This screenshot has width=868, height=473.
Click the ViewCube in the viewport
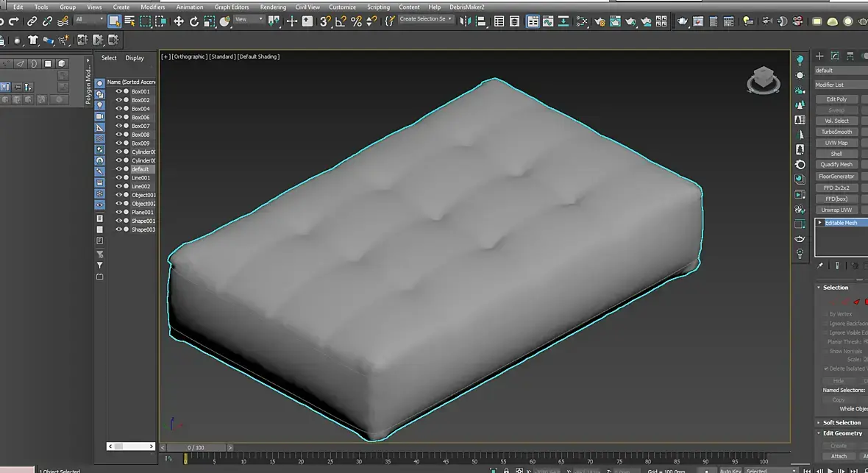click(764, 79)
